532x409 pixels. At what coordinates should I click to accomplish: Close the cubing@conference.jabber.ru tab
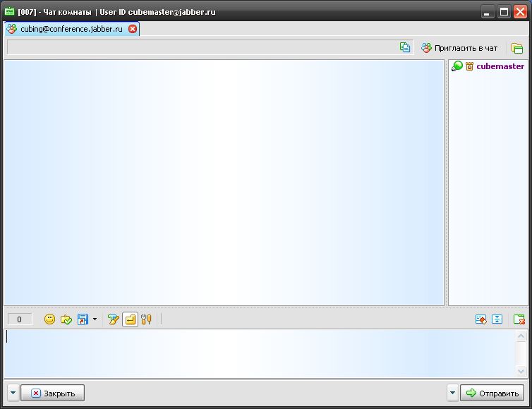(133, 29)
